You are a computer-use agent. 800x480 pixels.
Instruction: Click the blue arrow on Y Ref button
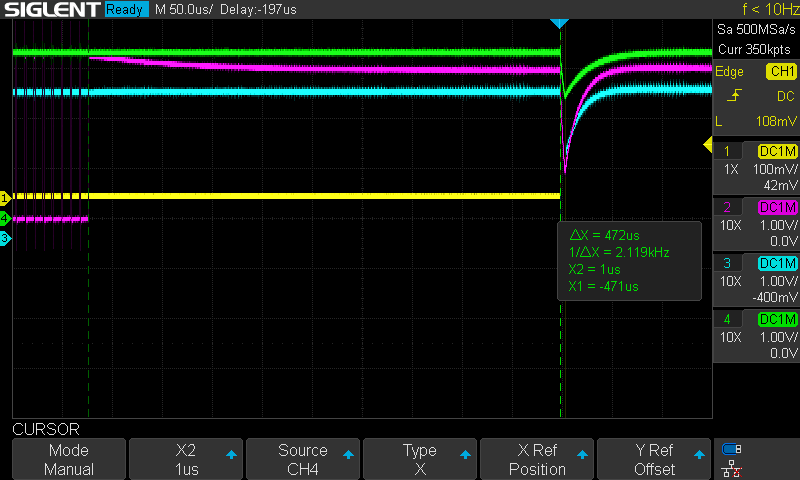[x=699, y=454]
